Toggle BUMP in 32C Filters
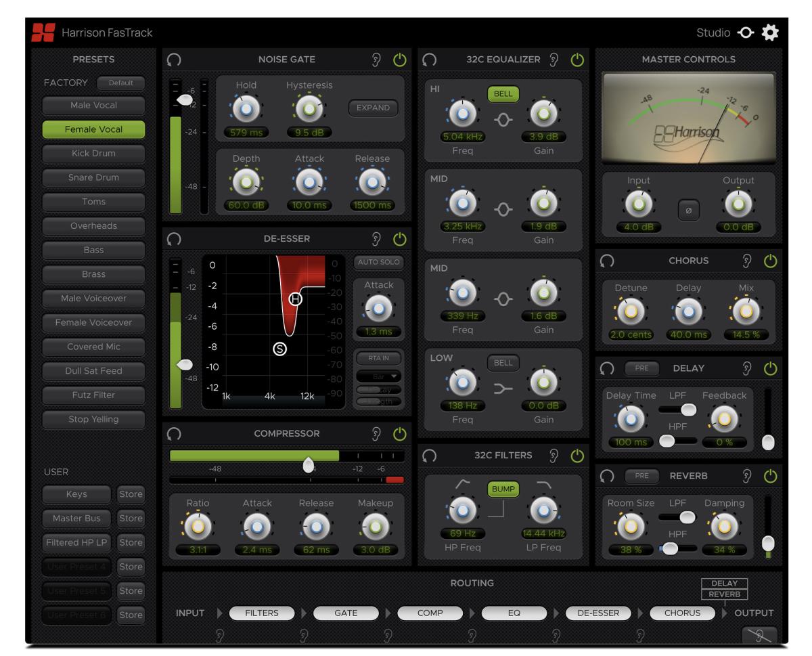 click(x=503, y=489)
